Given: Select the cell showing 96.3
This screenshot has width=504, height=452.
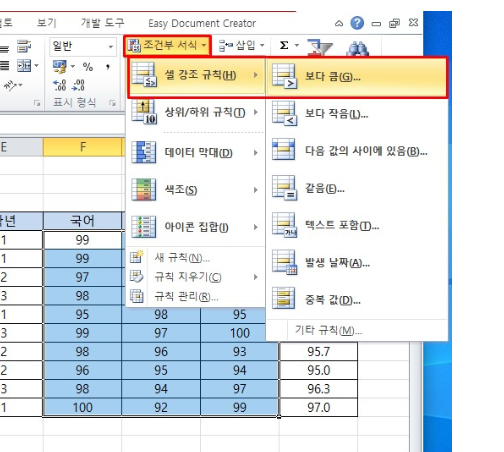Looking at the screenshot, I should pos(318,389).
